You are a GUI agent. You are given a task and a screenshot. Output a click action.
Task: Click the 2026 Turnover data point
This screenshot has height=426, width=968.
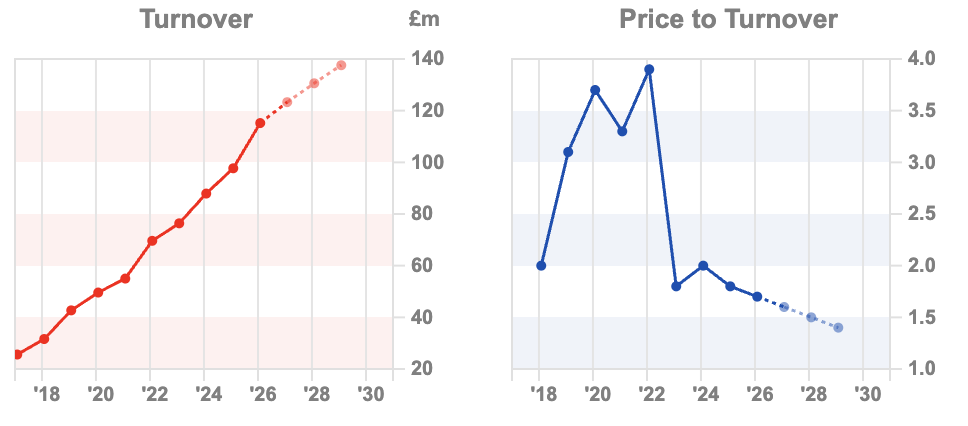[x=260, y=123]
